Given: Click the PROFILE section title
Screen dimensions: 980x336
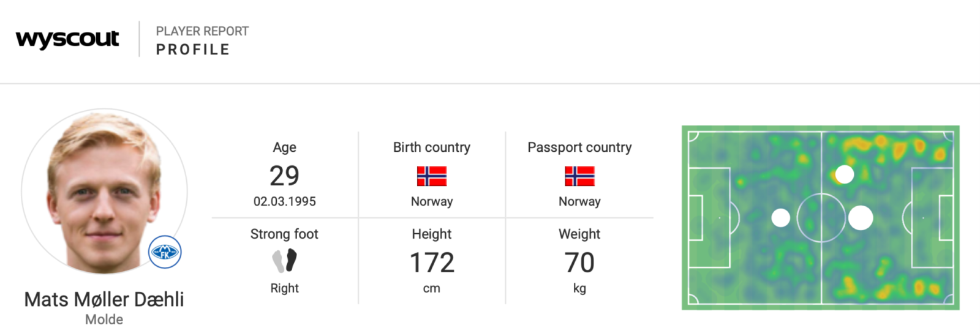Looking at the screenshot, I should [x=193, y=50].
